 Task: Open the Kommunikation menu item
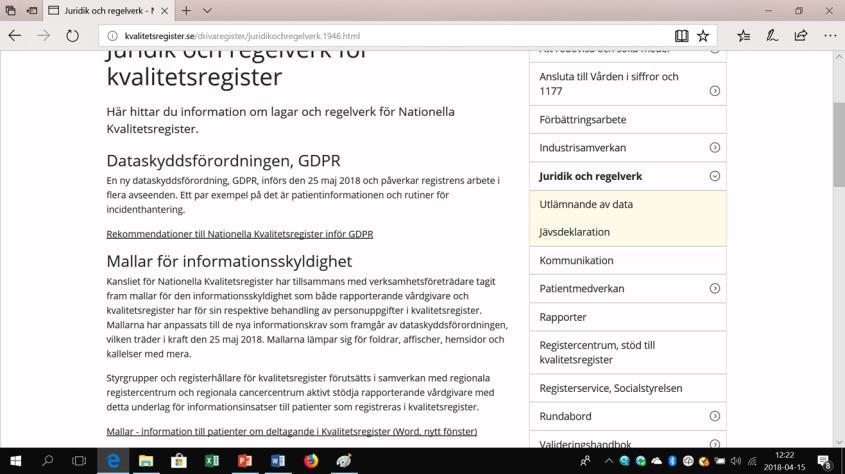[x=576, y=260]
